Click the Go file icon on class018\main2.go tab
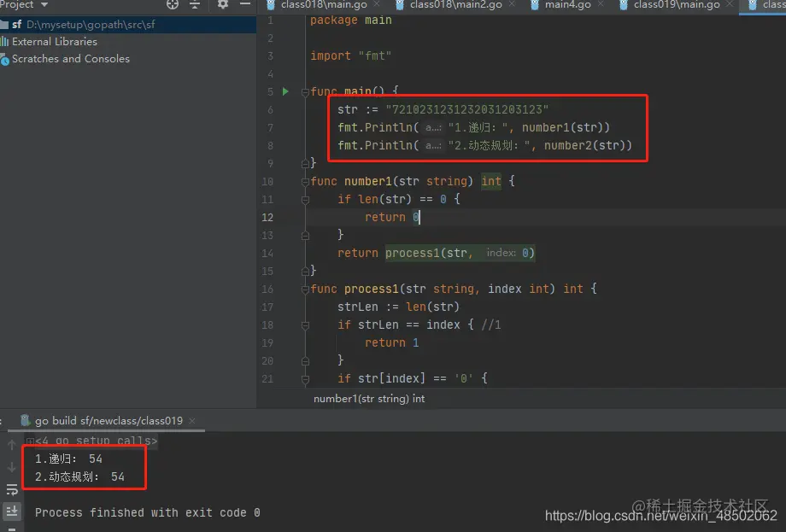786x532 pixels. (x=400, y=4)
